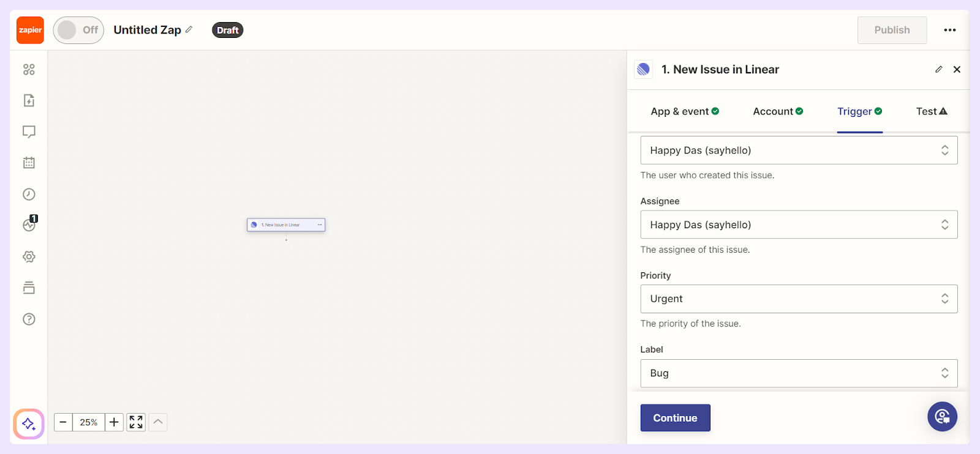Switch to the Test tab
Viewport: 980px width, 454px height.
pos(932,111)
